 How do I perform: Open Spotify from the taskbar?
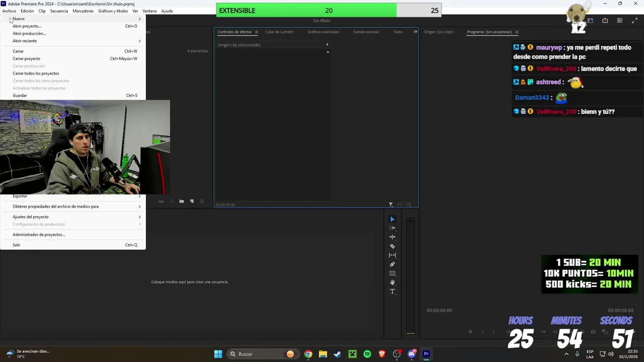point(367,354)
